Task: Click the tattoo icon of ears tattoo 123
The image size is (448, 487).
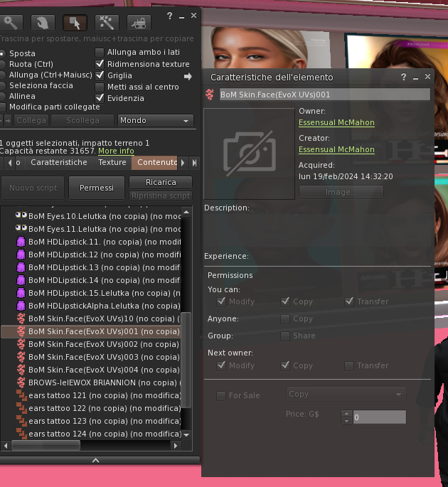Action: 21,421
